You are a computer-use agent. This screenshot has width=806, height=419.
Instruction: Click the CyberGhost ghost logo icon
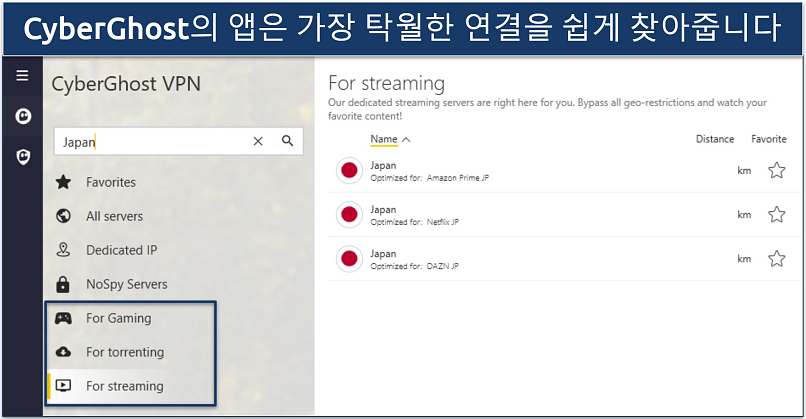click(22, 116)
